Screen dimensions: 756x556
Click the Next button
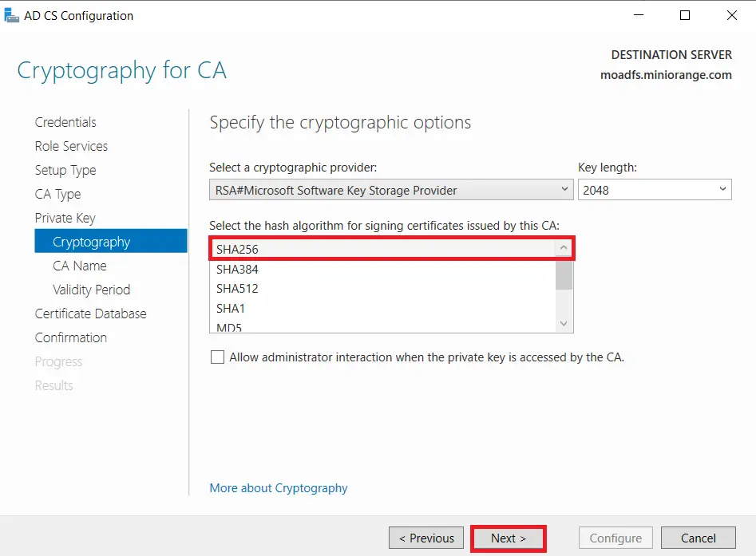point(509,538)
